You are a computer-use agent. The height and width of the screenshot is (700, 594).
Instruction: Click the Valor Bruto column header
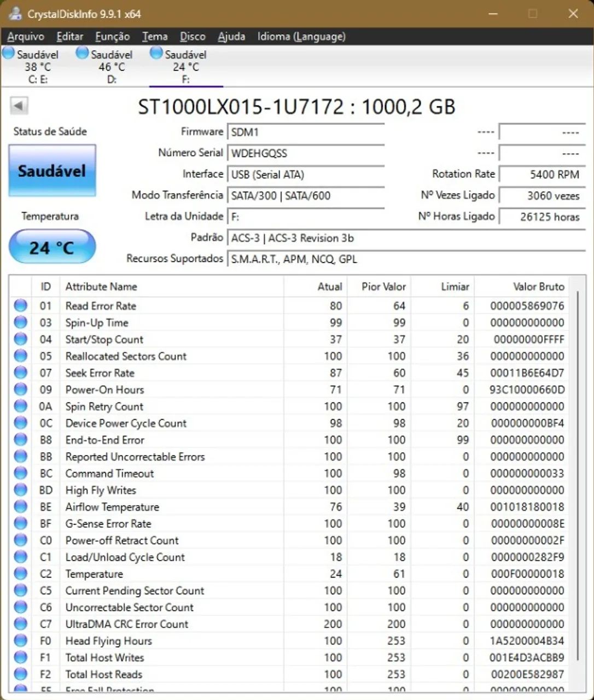[521, 287]
